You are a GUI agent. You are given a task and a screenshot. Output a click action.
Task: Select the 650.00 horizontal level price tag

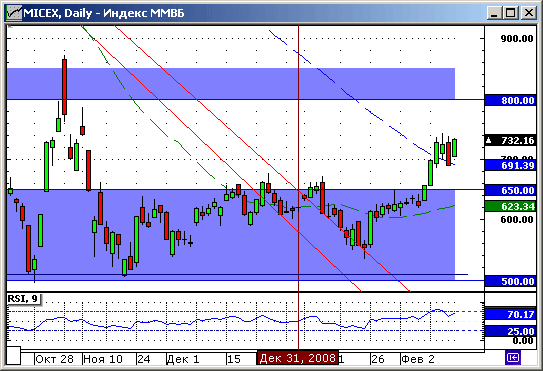click(x=514, y=190)
